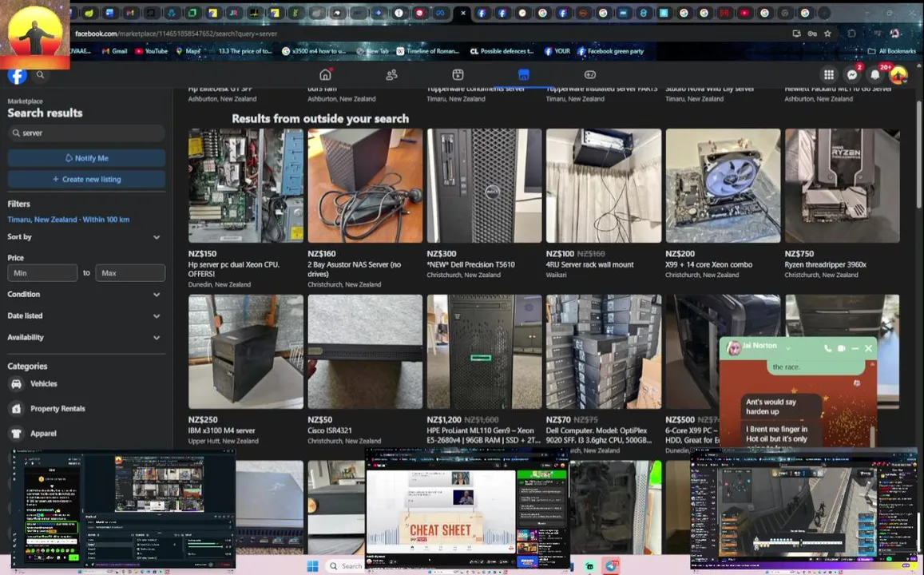Open the chevron beside Jai Norton's name

tap(788, 348)
